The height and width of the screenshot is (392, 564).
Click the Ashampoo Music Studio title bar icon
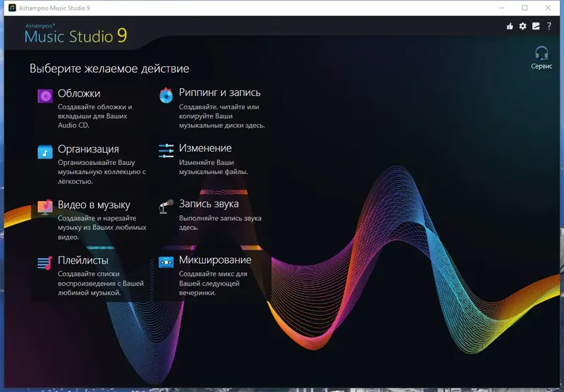12,8
